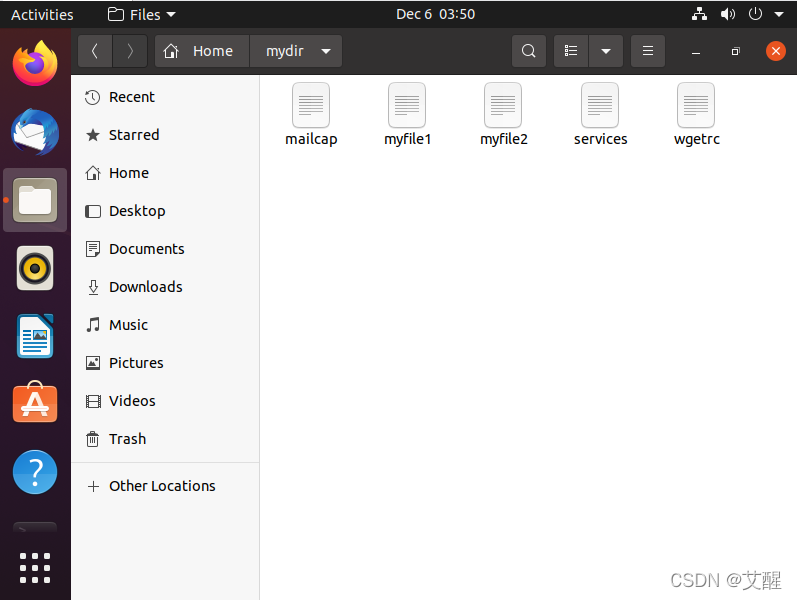Open the mailcap file

tap(311, 114)
